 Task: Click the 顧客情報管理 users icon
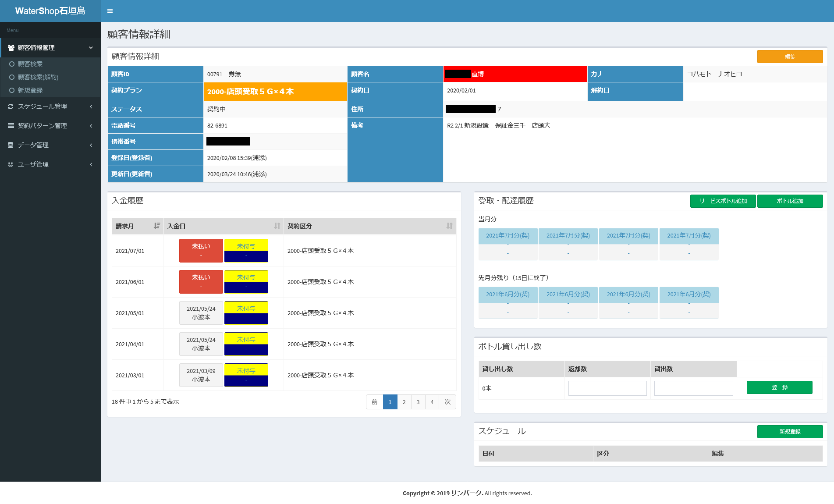tap(11, 48)
